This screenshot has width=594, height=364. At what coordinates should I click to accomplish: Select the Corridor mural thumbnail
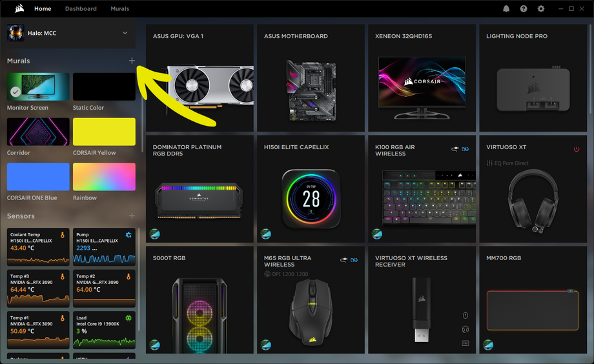click(38, 132)
